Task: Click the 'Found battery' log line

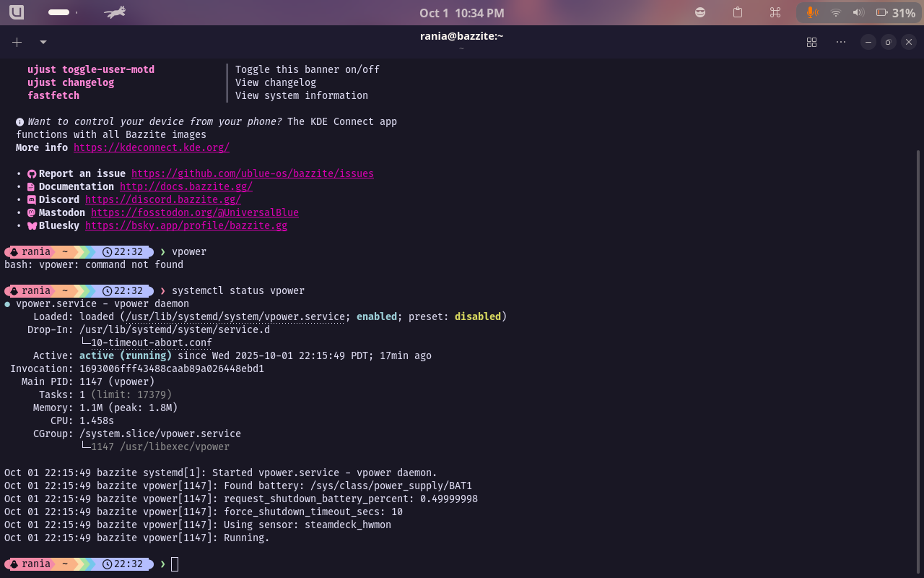Action: (238, 486)
